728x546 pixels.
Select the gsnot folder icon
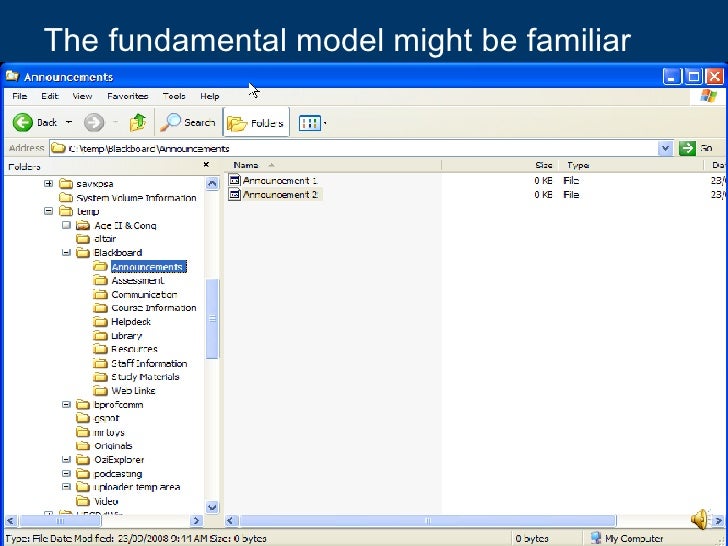point(83,418)
